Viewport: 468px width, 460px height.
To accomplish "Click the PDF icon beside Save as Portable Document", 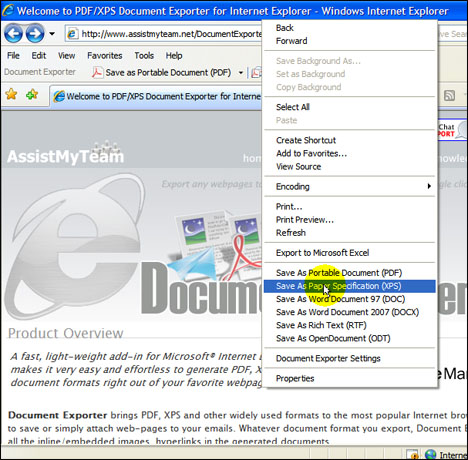I will click(x=97, y=72).
